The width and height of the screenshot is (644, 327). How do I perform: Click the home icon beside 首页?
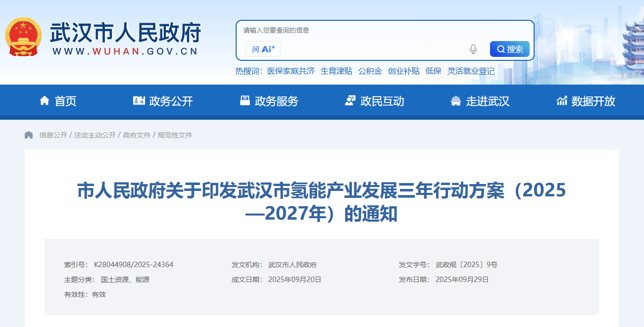(x=45, y=101)
